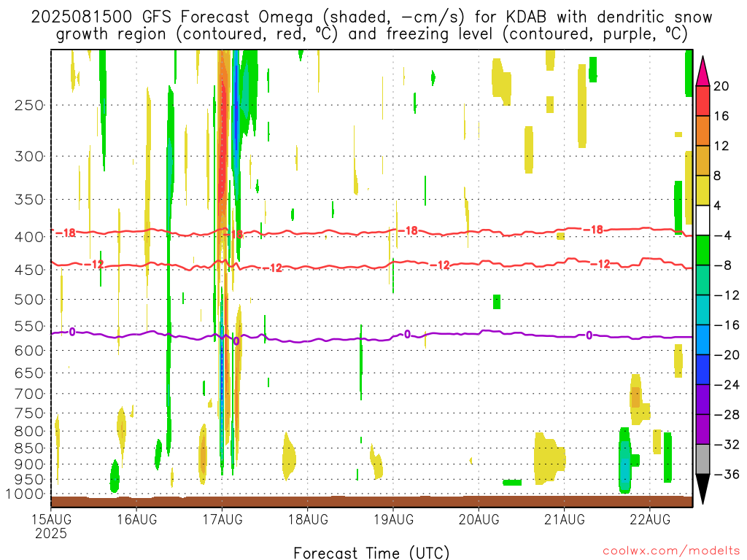Click the 'Forecast Time (UTC)' axis title
Image resolution: width=747 pixels, height=560 pixels.
click(x=371, y=553)
